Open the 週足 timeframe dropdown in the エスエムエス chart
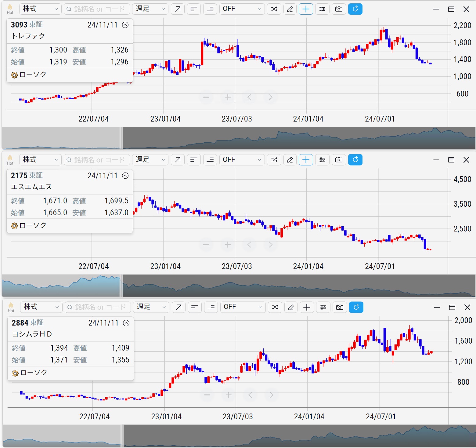 coord(150,160)
